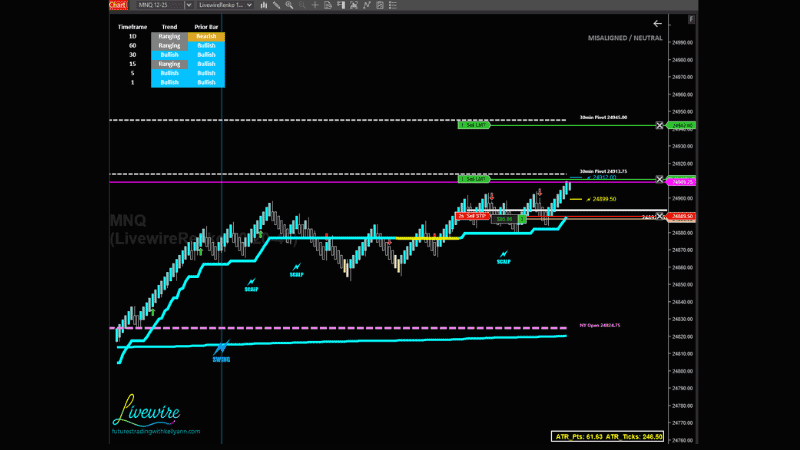Click the orange Bearish cell for timeframe 1D
Screen dimensions: 800x450
(x=207, y=36)
